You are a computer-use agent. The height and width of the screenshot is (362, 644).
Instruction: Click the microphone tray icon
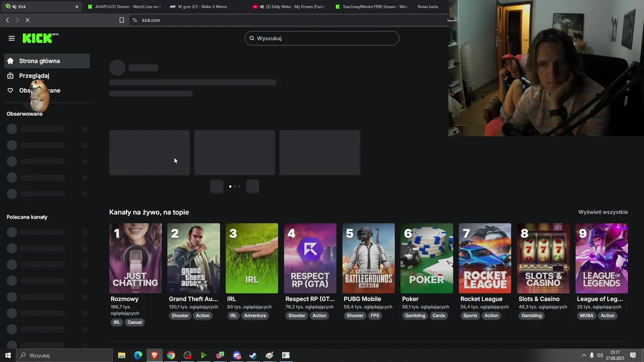coord(592,355)
